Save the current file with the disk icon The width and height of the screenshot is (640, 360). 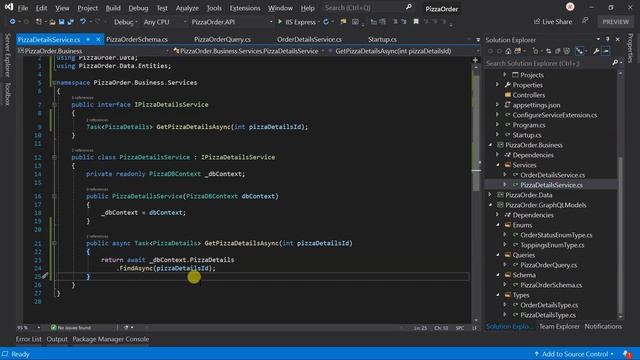(x=61, y=22)
